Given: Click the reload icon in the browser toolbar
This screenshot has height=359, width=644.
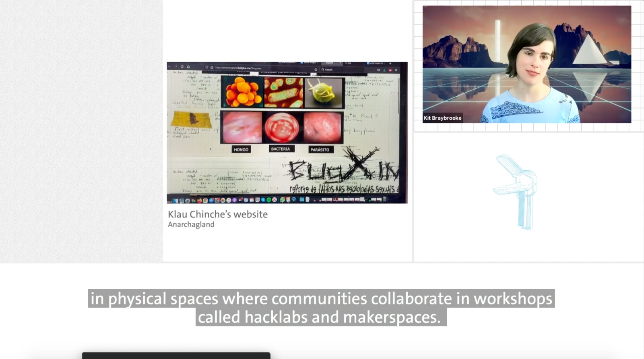Looking at the screenshot, I should [x=182, y=66].
